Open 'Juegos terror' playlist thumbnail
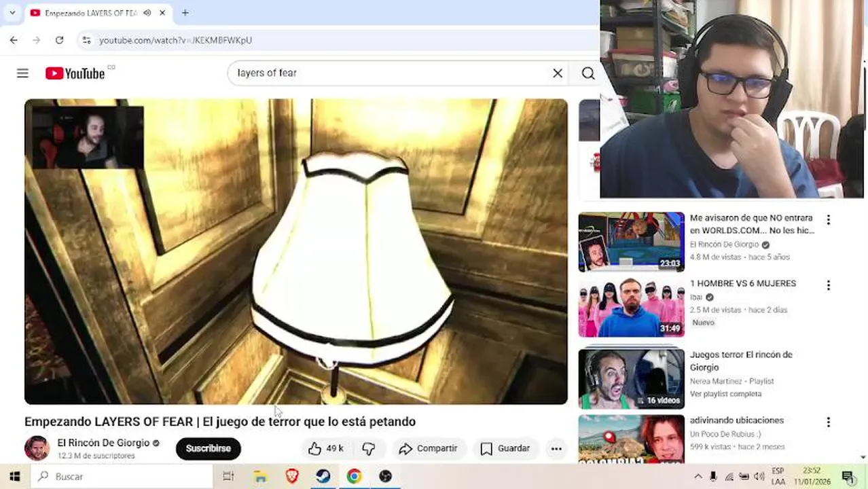The width and height of the screenshot is (868, 489). (x=632, y=378)
